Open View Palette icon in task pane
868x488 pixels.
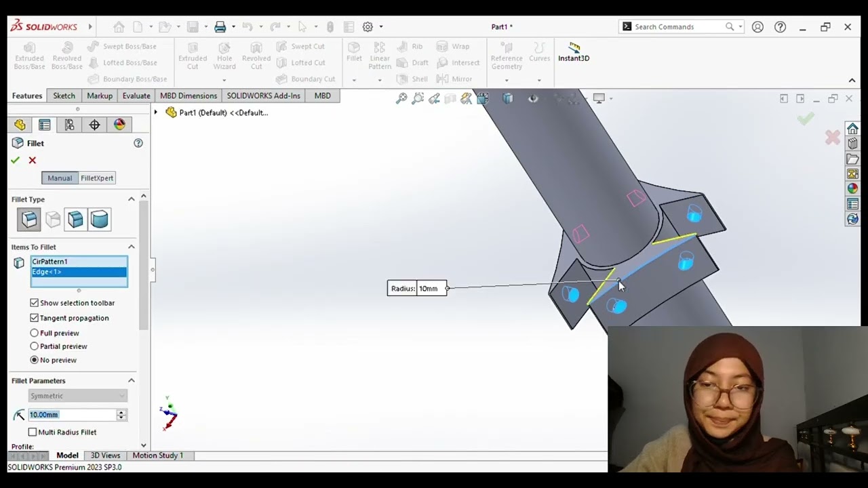click(852, 174)
